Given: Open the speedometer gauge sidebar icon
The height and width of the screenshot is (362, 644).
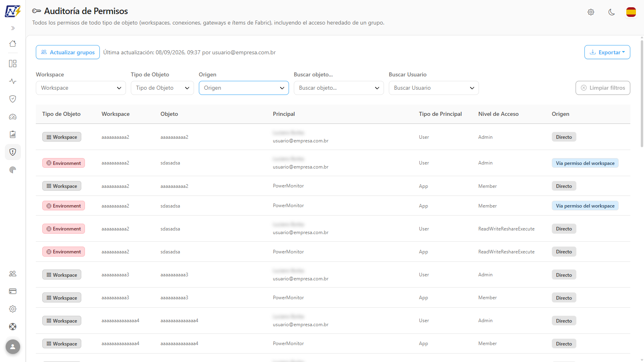Looking at the screenshot, I should point(13,117).
